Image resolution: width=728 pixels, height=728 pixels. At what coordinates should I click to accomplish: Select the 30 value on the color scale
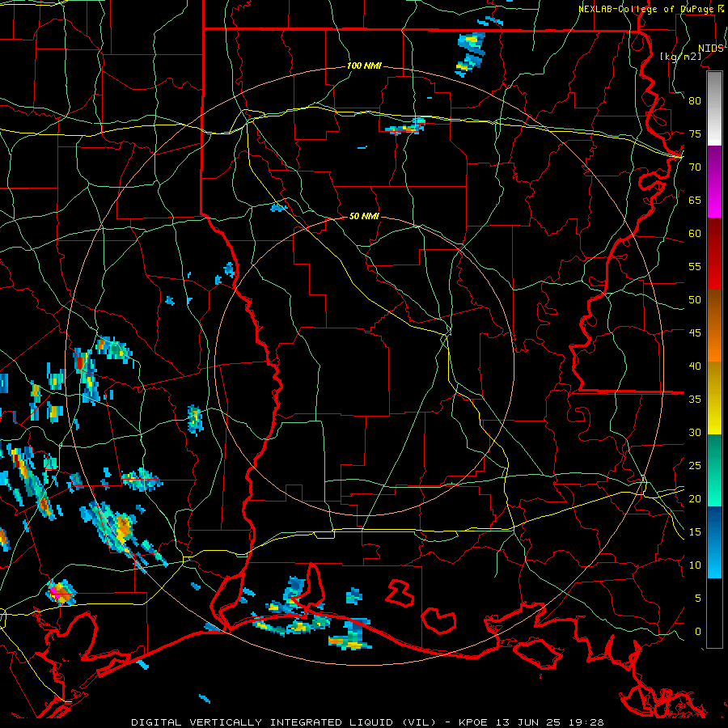(695, 433)
